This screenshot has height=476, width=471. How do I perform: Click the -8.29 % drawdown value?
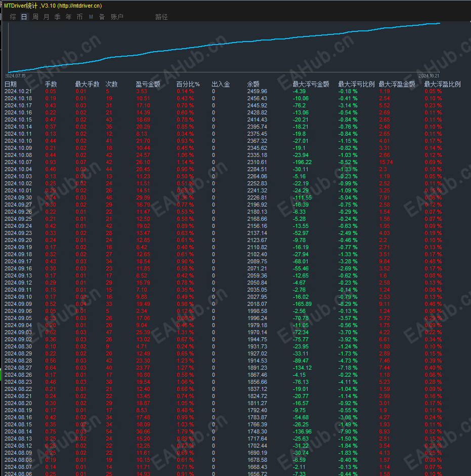coord(348,304)
